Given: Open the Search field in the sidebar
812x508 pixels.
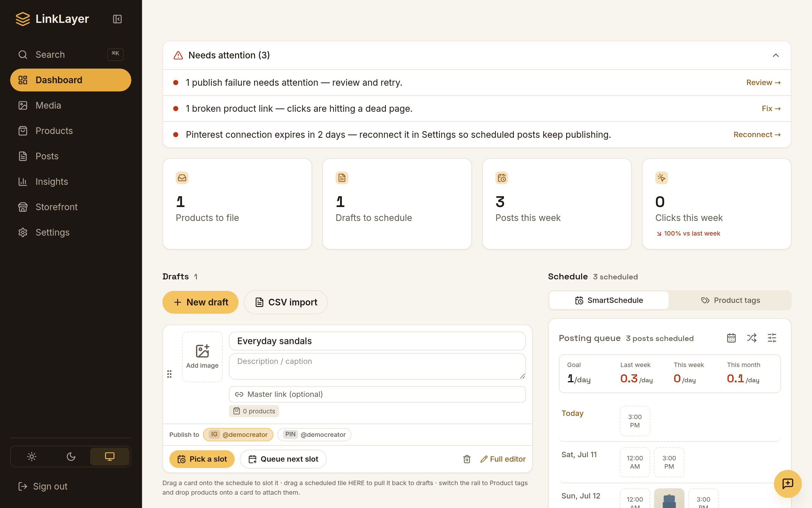Looking at the screenshot, I should tap(70, 54).
